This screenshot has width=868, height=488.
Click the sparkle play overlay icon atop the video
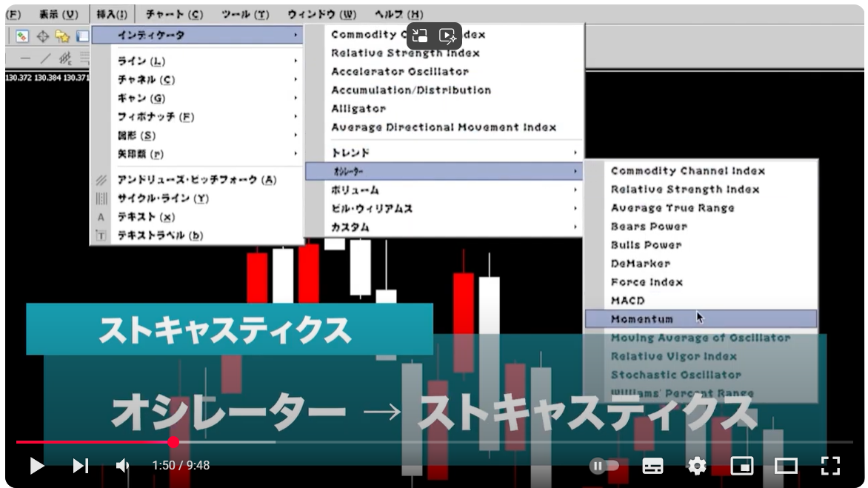point(447,36)
